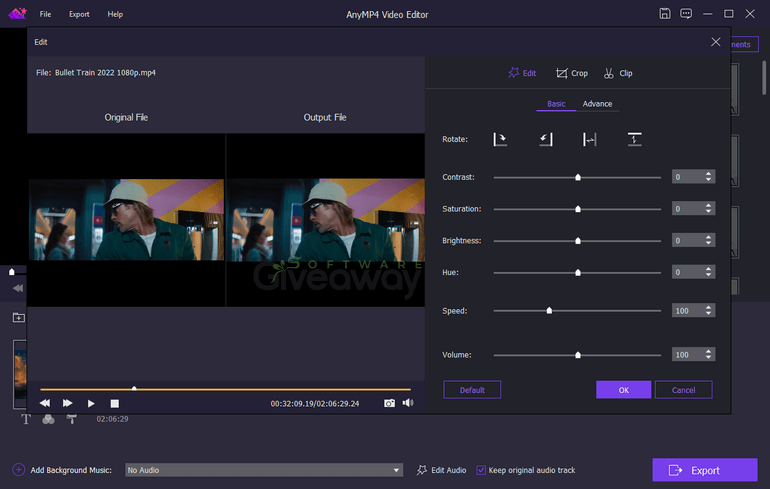The image size is (770, 489).
Task: Increase the Contrast value with up arrow
Action: (709, 174)
